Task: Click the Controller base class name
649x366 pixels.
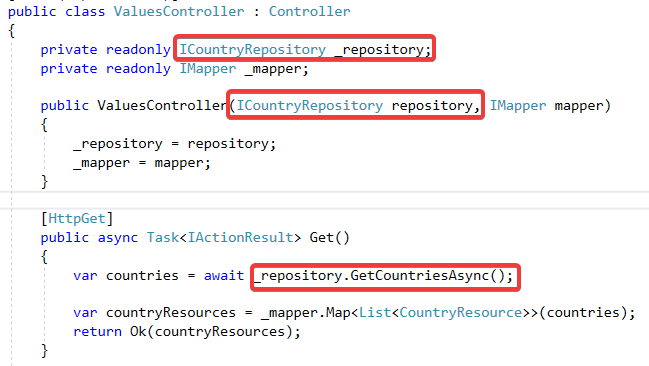Action: (310, 12)
